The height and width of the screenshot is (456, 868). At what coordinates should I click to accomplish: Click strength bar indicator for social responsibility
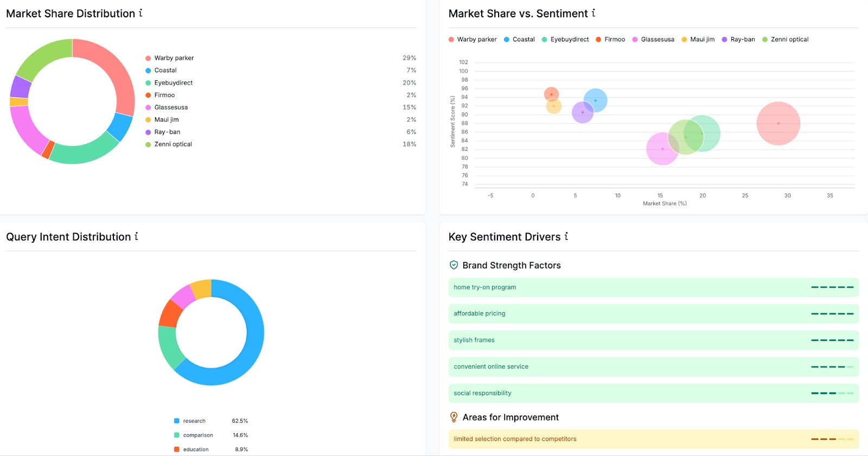tap(832, 393)
